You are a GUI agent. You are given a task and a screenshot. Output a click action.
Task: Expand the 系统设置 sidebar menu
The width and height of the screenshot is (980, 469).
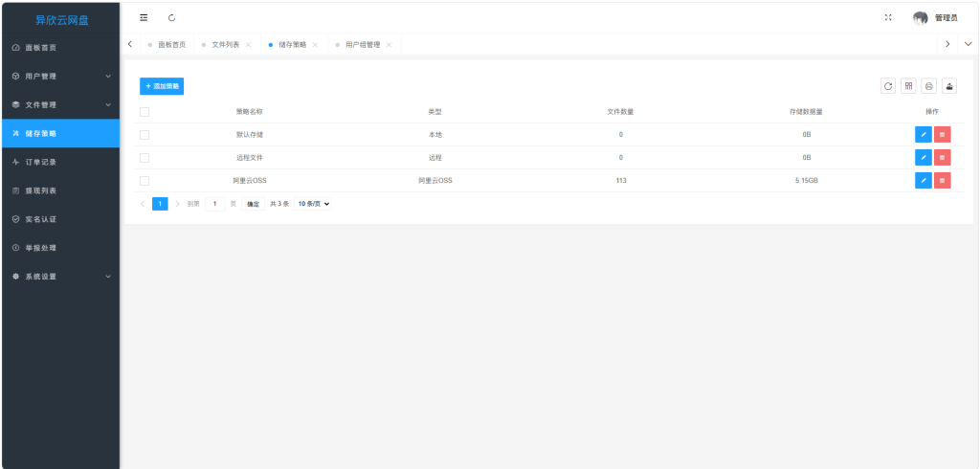tap(60, 277)
